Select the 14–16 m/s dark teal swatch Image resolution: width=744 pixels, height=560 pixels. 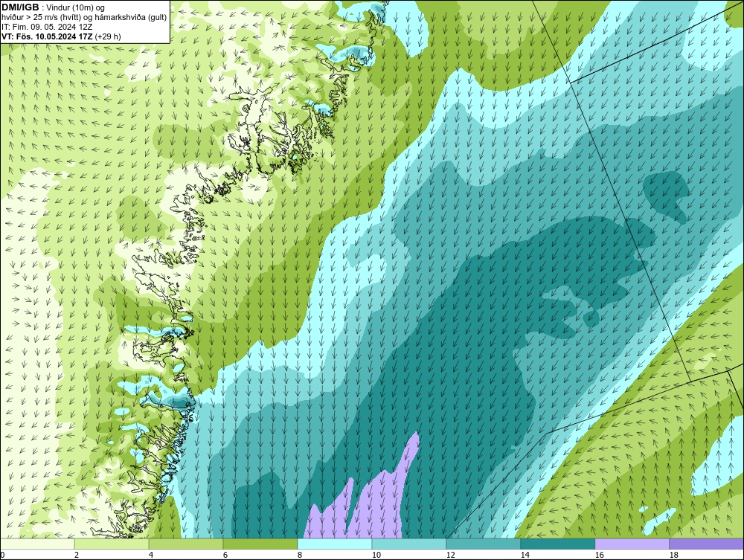(x=557, y=544)
